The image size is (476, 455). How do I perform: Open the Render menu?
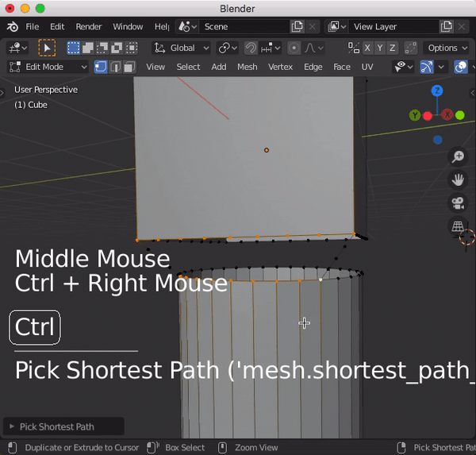coord(88,27)
